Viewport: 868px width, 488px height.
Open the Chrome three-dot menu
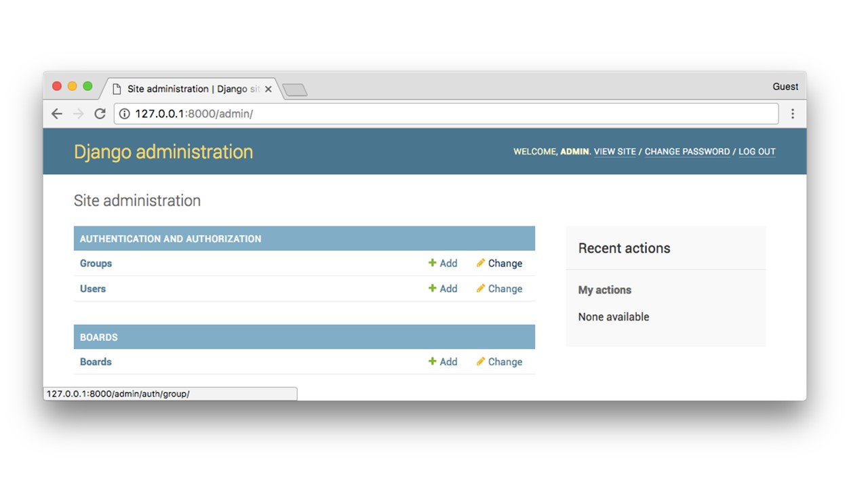[792, 114]
